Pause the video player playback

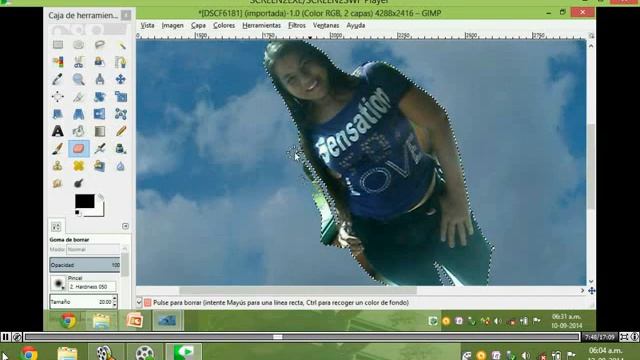tap(5, 337)
